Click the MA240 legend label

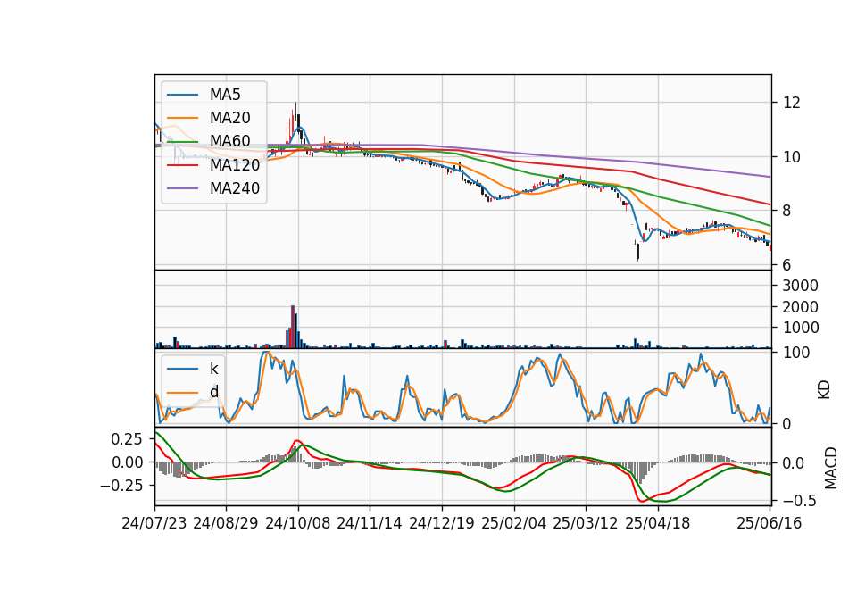(x=235, y=188)
